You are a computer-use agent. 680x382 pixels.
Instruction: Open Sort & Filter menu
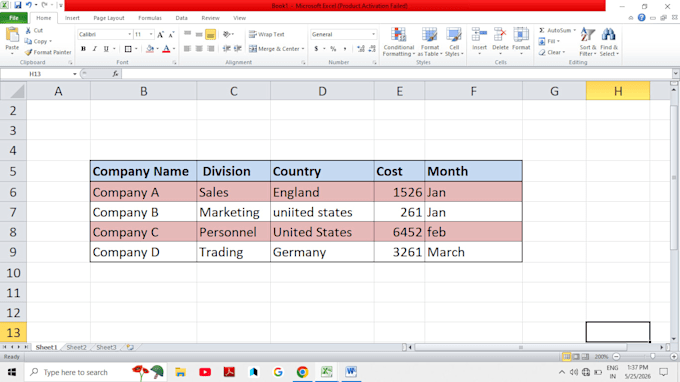pyautogui.click(x=588, y=42)
